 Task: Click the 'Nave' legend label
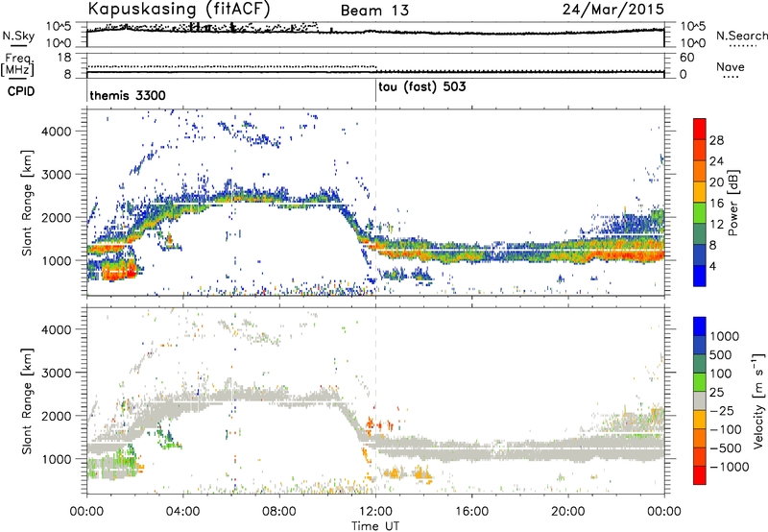(x=731, y=67)
